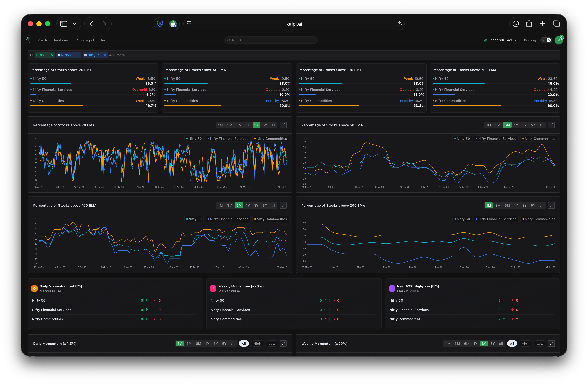The width and height of the screenshot is (588, 384).
Task: Remove the Nifty F... filter chip
Action: point(79,55)
